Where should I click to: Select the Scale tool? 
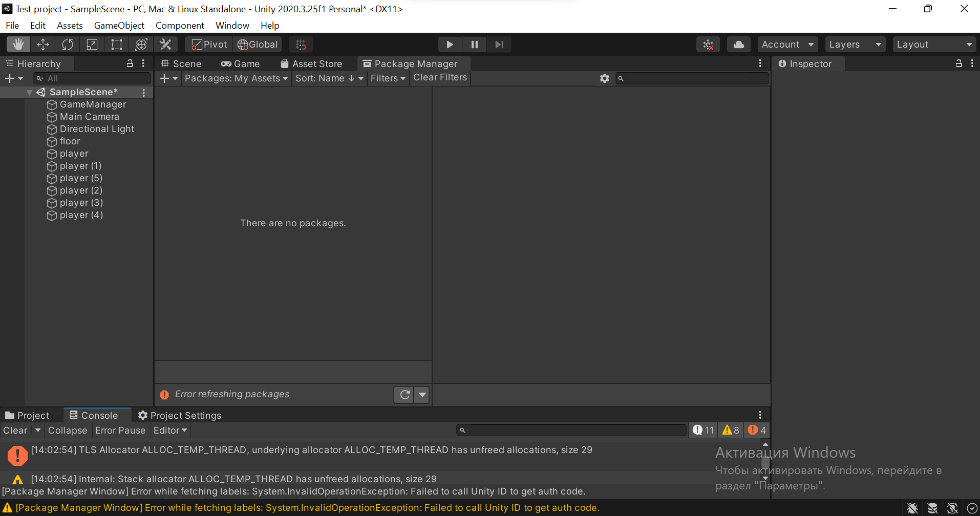pos(92,45)
